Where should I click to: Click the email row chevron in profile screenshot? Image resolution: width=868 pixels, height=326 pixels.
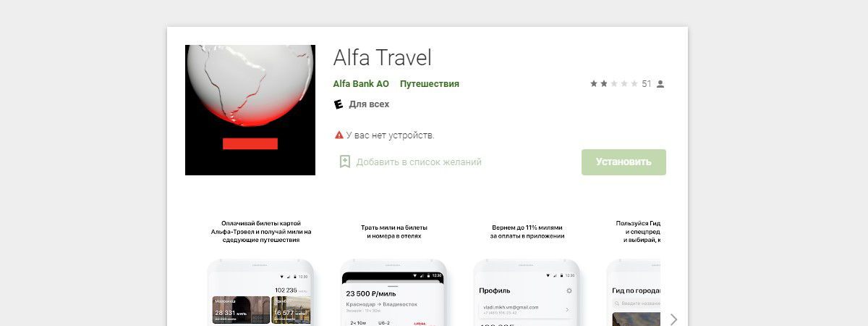(566, 310)
